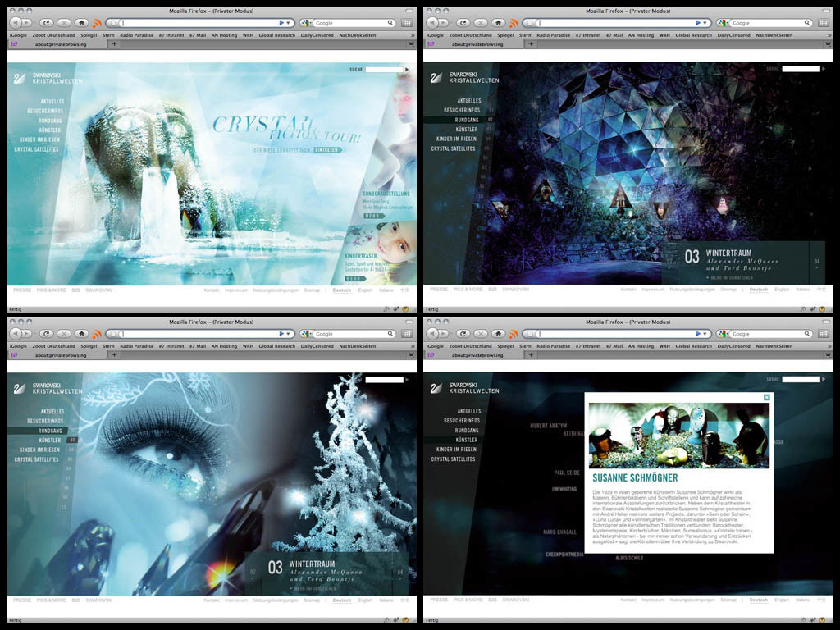The height and width of the screenshot is (630, 840).
Task: Click Suche field in Susanne Schmögner window
Action: 801,379
